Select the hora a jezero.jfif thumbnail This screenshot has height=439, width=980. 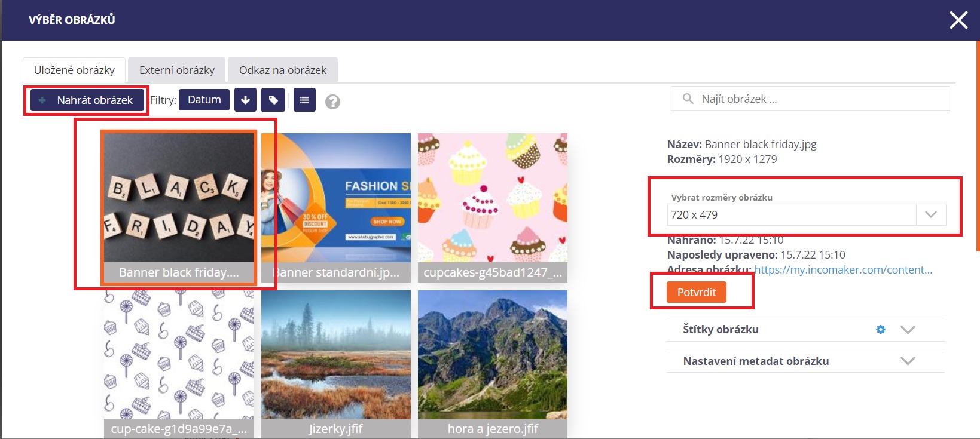click(x=493, y=363)
